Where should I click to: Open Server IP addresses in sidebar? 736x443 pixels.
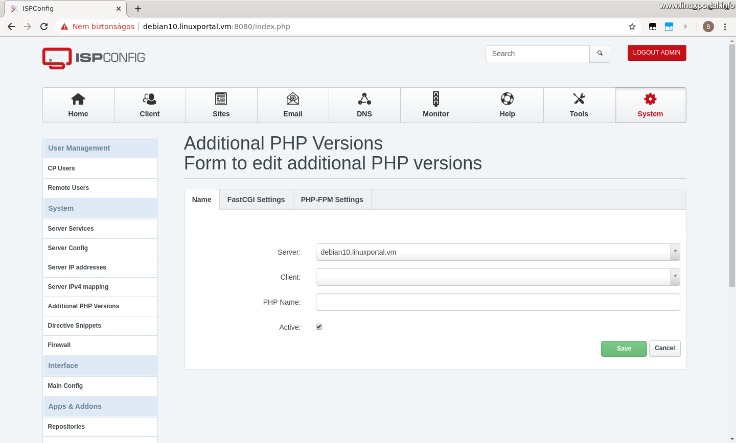(x=100, y=267)
